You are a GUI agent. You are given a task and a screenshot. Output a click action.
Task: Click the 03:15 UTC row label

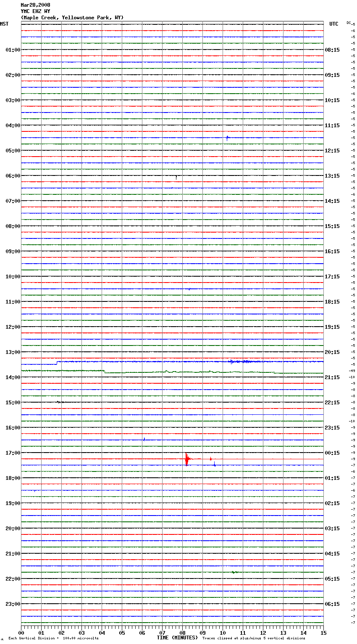tap(332, 529)
